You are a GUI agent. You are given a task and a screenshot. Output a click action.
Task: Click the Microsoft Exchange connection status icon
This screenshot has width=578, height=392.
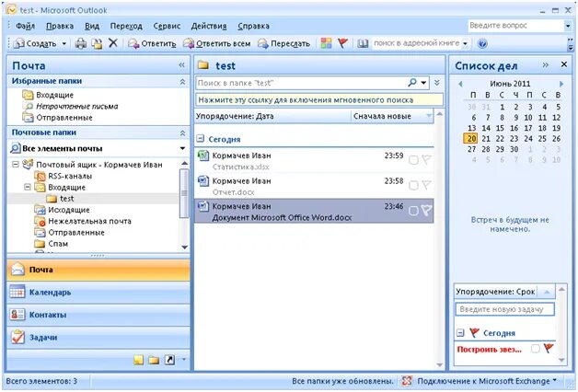[407, 381]
